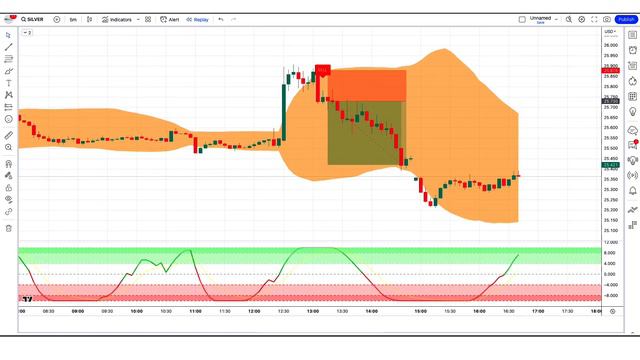Open the news panel icon
The height and width of the screenshot is (360, 640).
(632, 66)
